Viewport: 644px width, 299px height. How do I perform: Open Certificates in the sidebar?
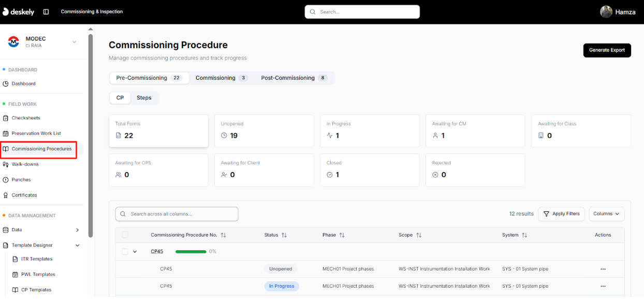point(24,195)
